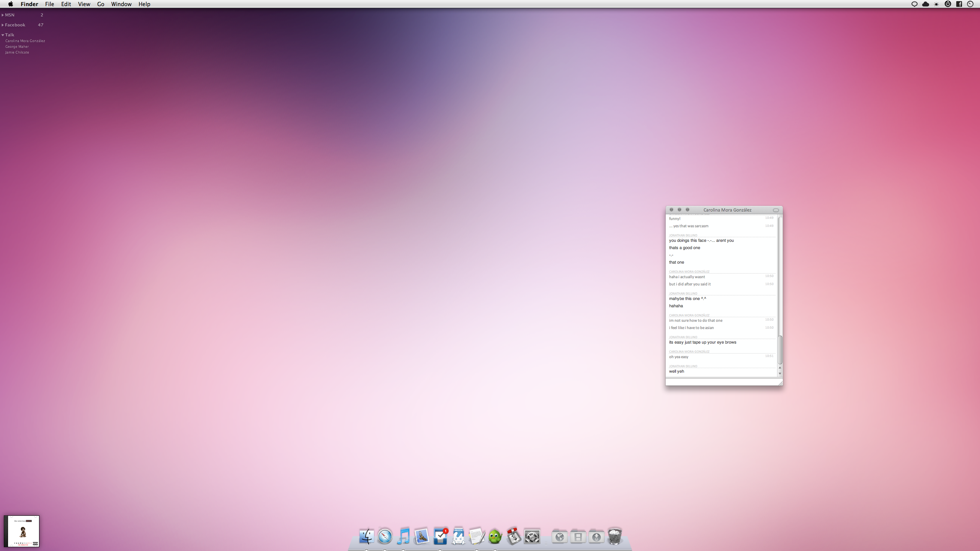
Task: Launch Safari from the dock
Action: click(x=385, y=536)
